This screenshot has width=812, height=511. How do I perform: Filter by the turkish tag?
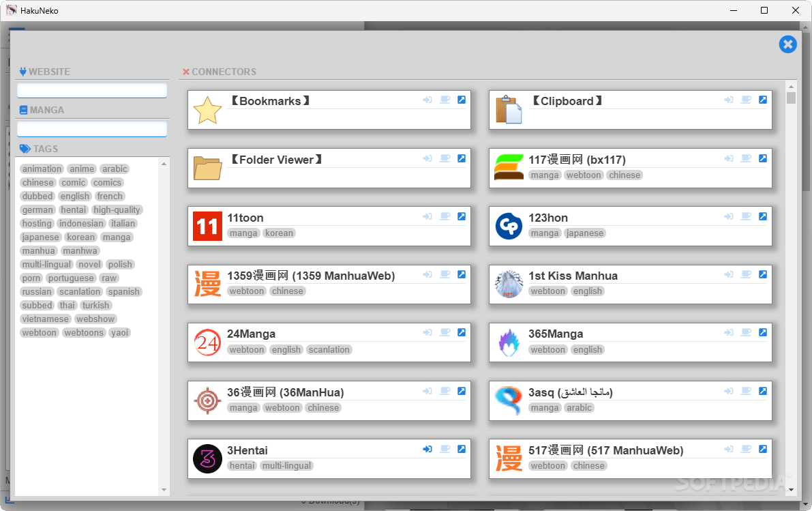[x=96, y=305]
